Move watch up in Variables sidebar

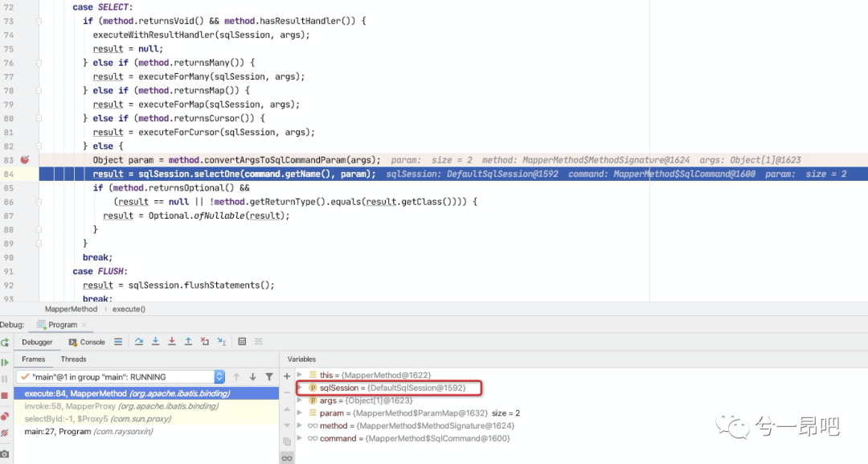[287, 409]
